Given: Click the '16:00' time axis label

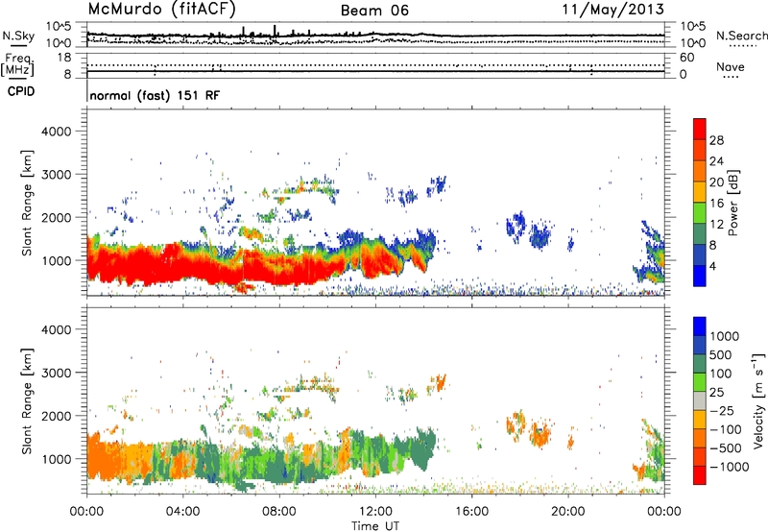Looking at the screenshot, I should (x=471, y=512).
